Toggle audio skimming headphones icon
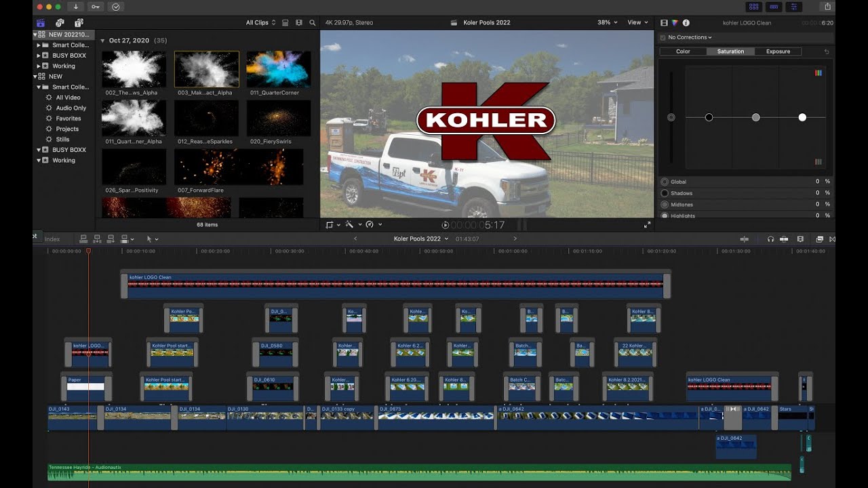This screenshot has width=868, height=488. click(770, 239)
